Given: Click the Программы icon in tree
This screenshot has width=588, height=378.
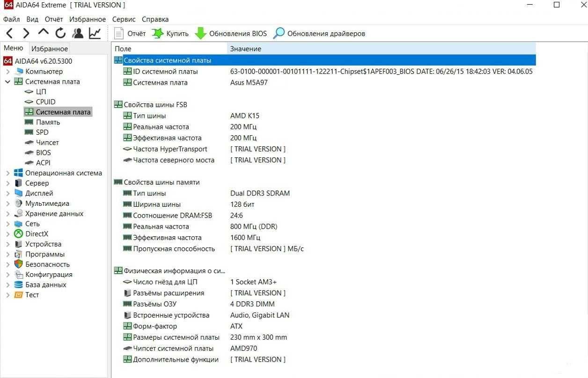Looking at the screenshot, I should [x=18, y=254].
